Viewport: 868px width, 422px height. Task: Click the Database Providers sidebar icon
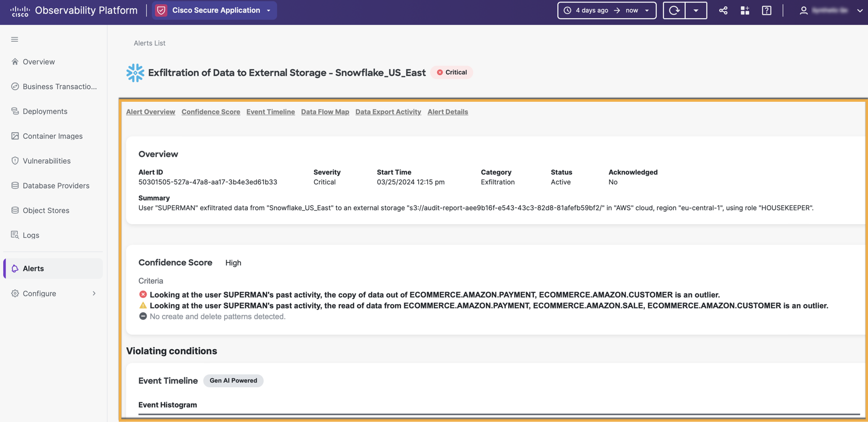pos(15,185)
